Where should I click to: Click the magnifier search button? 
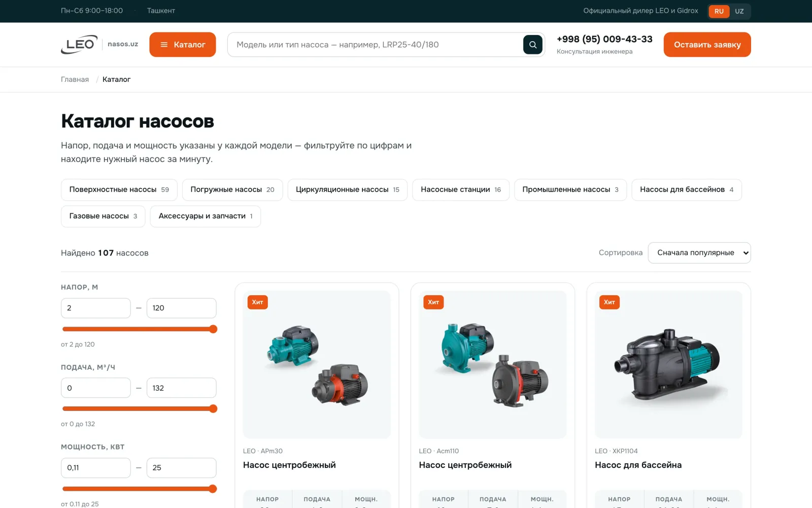point(533,45)
